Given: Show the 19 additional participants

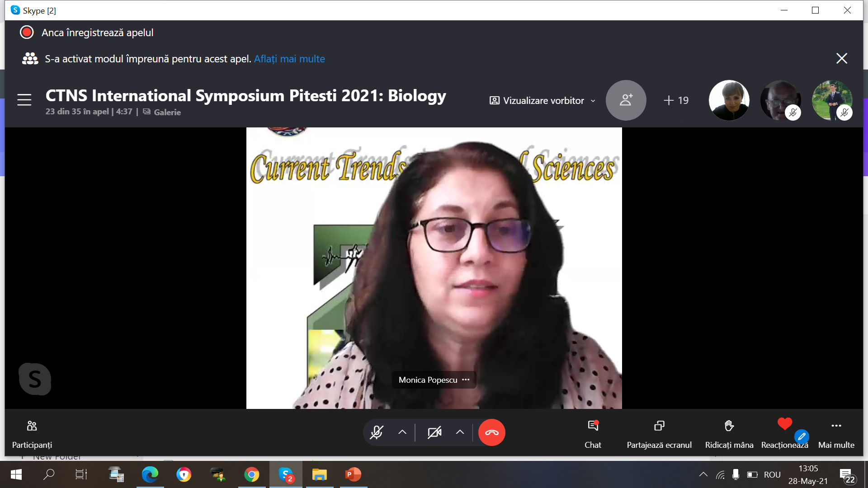Looking at the screenshot, I should 676,100.
